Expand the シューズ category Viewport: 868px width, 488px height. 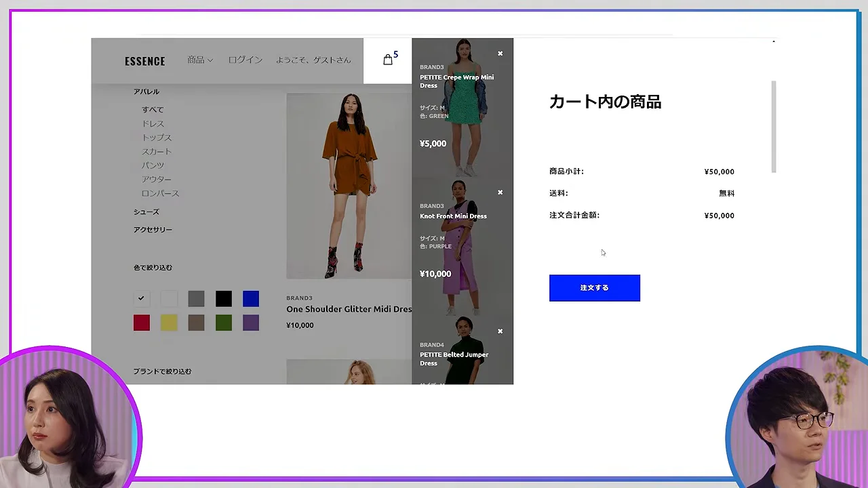tap(146, 212)
